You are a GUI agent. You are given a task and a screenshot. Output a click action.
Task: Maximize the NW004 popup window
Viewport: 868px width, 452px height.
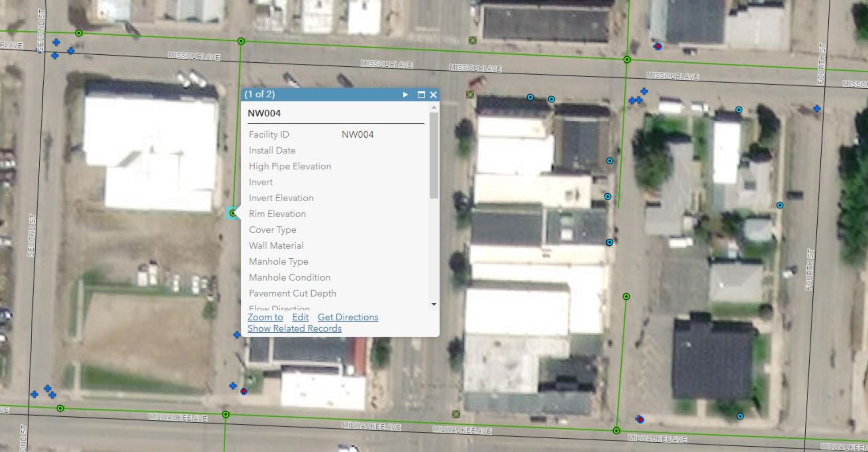click(421, 94)
